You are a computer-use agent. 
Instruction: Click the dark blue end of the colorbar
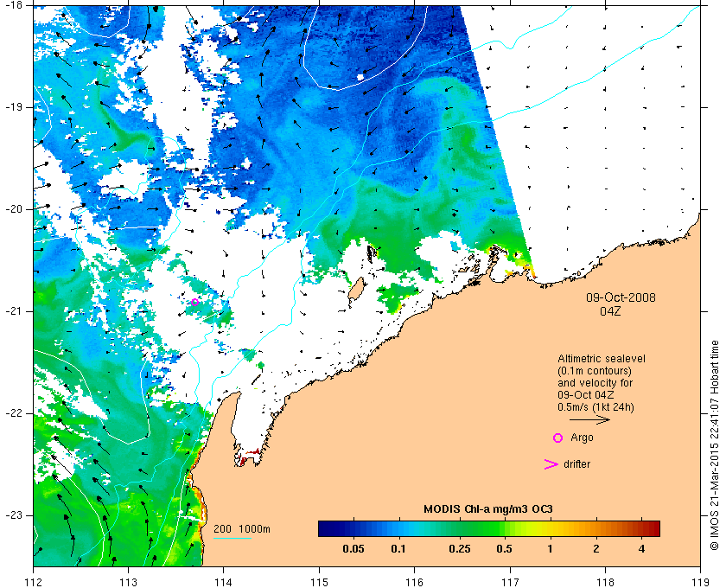click(x=327, y=528)
